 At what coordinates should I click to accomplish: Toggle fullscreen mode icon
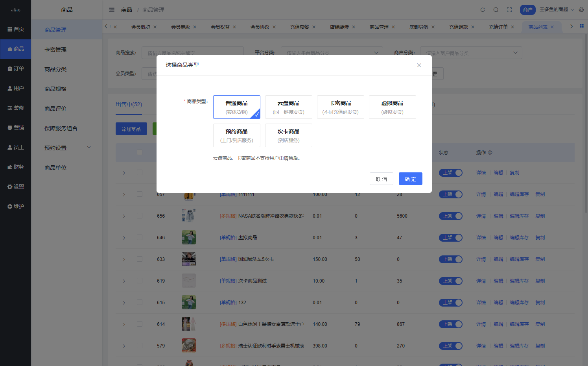pos(509,10)
